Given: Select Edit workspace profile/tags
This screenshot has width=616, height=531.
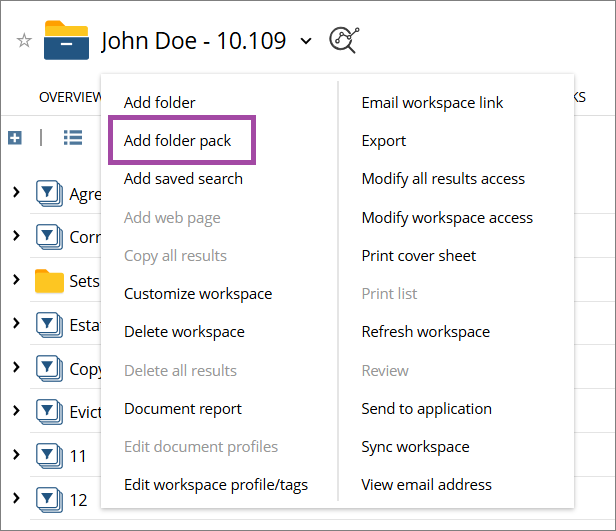Looking at the screenshot, I should pos(216,485).
